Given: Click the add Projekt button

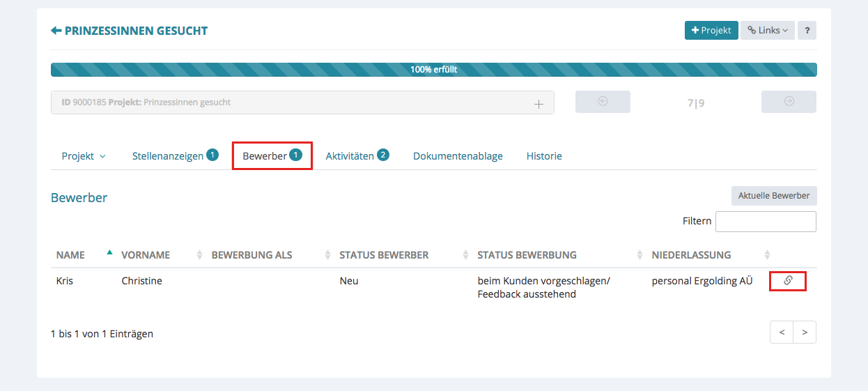Looking at the screenshot, I should click(x=711, y=31).
